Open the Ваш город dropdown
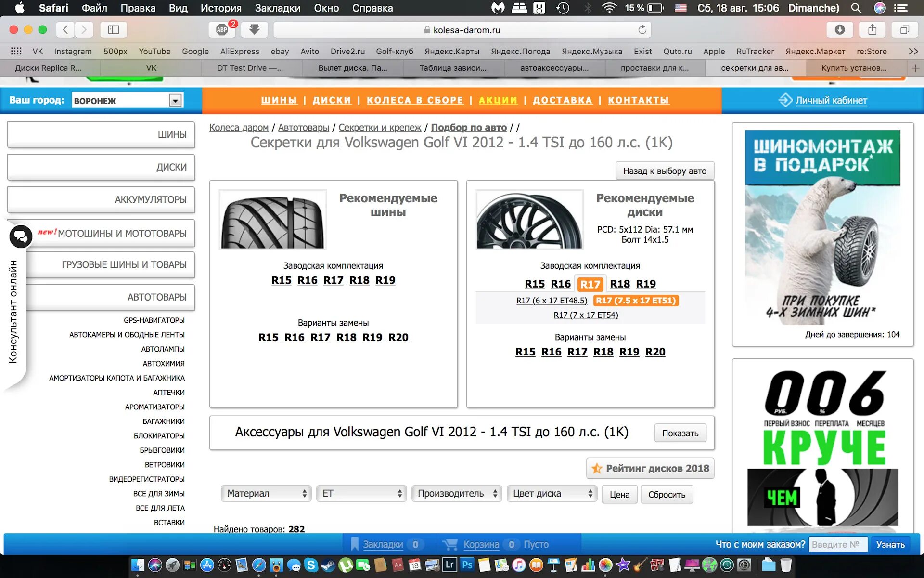This screenshot has width=924, height=578. click(x=175, y=100)
